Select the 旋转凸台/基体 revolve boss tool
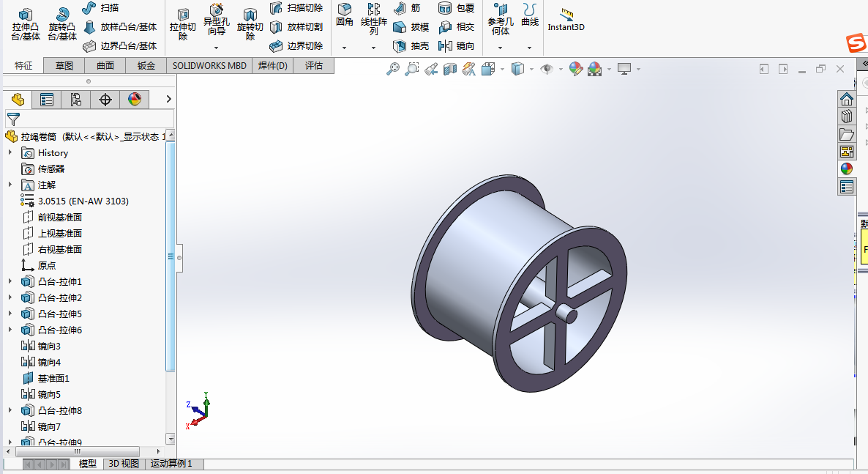This screenshot has height=474, width=868. point(62,24)
